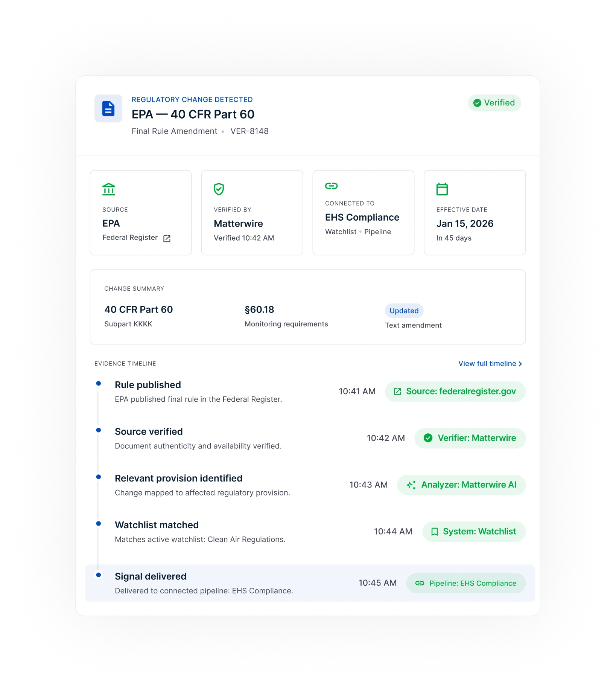Select the Signal delivered timeline marker
This screenshot has width=616, height=692.
[99, 575]
